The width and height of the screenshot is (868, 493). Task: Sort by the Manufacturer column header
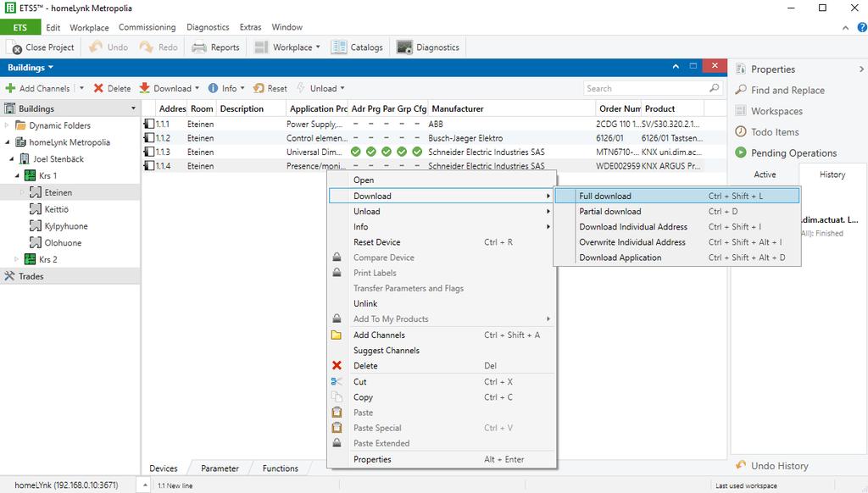point(511,108)
